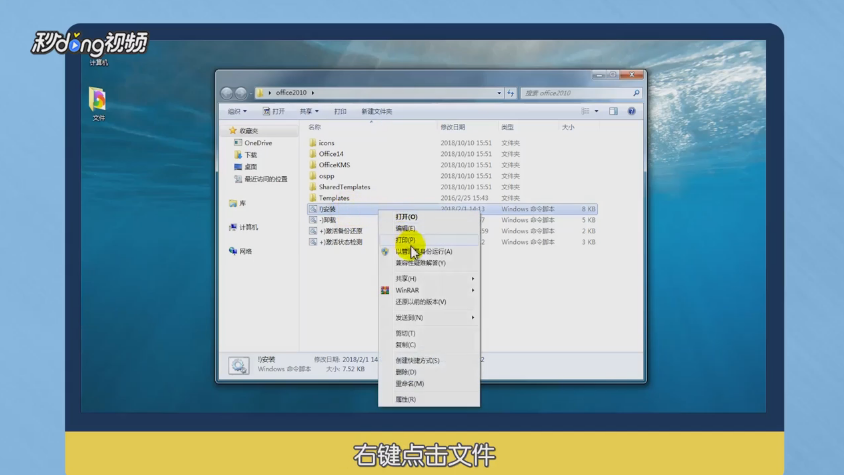Image resolution: width=844 pixels, height=475 pixels.
Task: Expand the WinRAR submenu arrow
Action: tap(473, 290)
